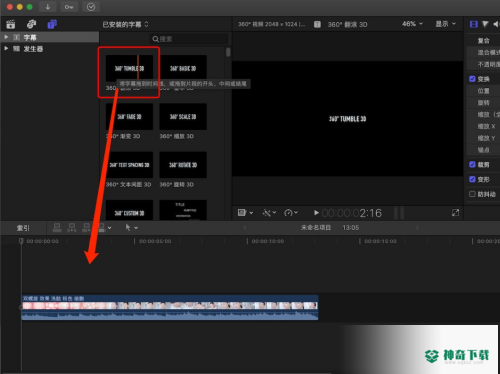Click the title T icon beside 360° 翻滚 3D
The height and width of the screenshot is (374, 500).
[317, 24]
